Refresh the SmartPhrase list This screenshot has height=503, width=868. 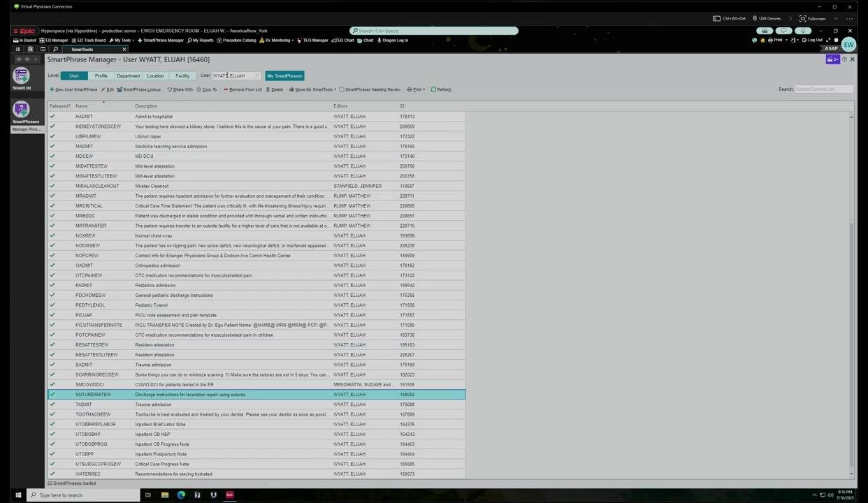pyautogui.click(x=441, y=89)
